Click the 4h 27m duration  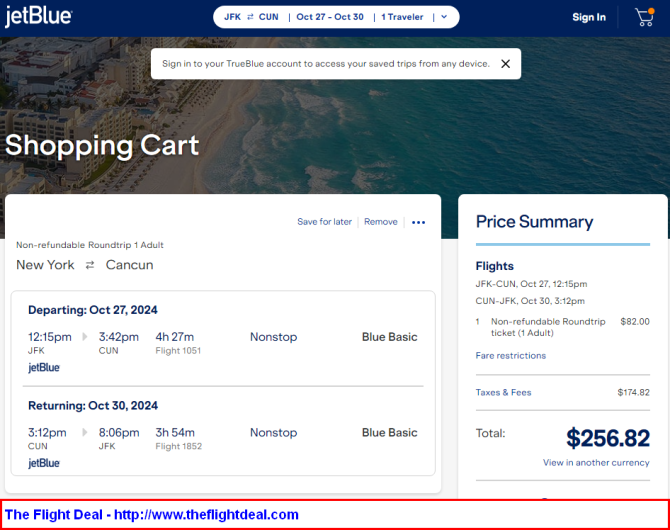tap(175, 337)
